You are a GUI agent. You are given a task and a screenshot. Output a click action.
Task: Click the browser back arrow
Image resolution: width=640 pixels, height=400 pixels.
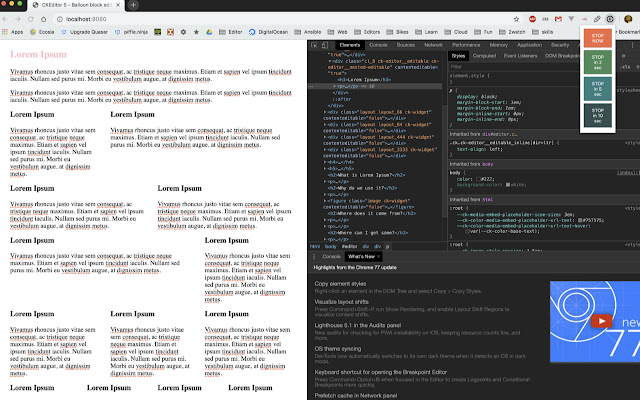click(5, 19)
